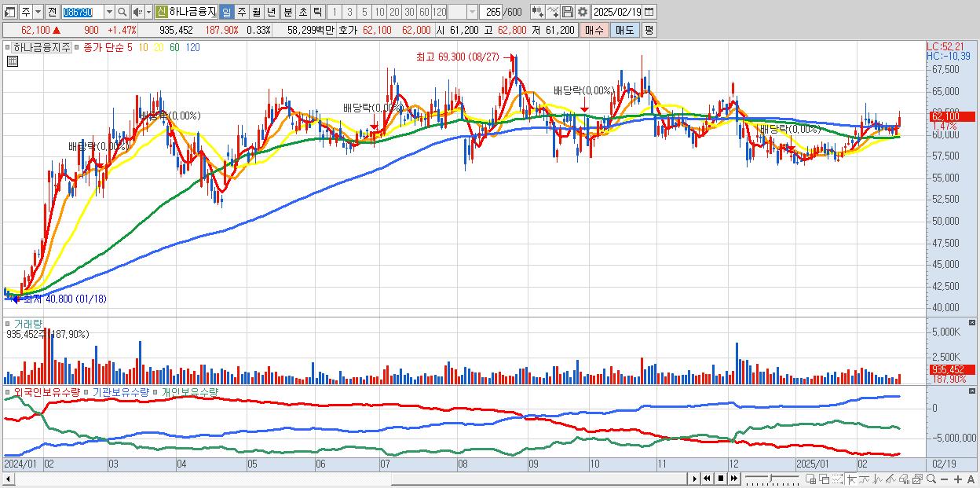This screenshot has height=488, width=980.
Task: Click the speaker sound icon
Action: [x=137, y=12]
